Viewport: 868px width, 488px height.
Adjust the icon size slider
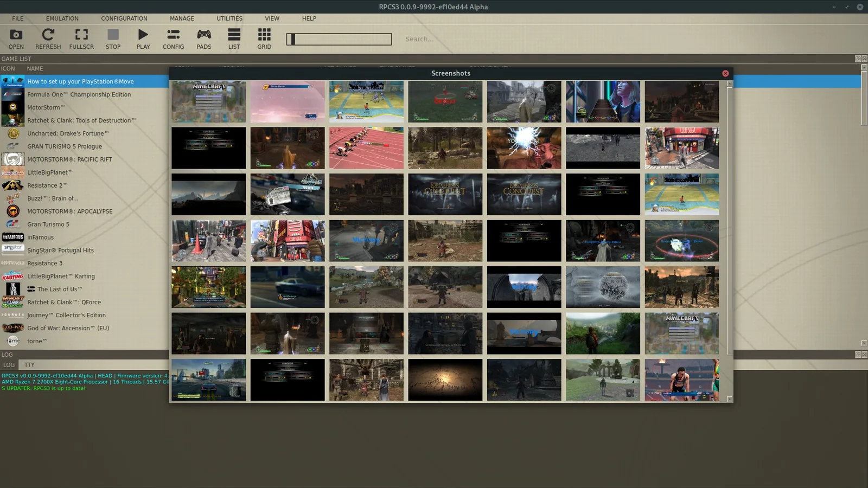(339, 39)
